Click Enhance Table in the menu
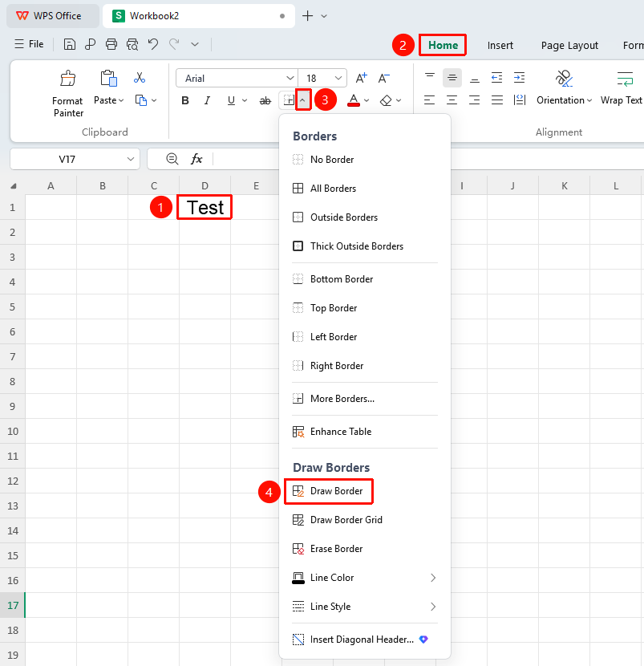This screenshot has height=666, width=644. [364, 432]
